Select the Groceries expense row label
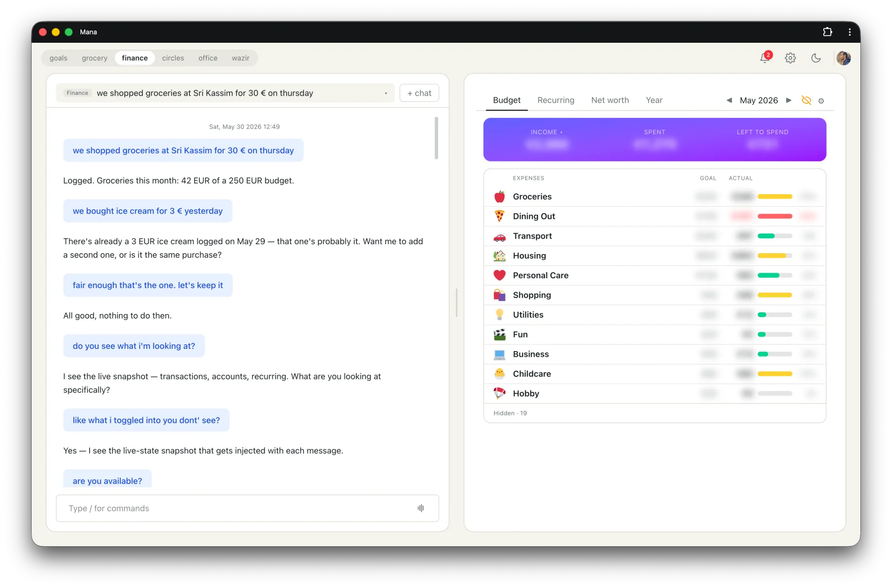This screenshot has height=588, width=892. tap(532, 196)
